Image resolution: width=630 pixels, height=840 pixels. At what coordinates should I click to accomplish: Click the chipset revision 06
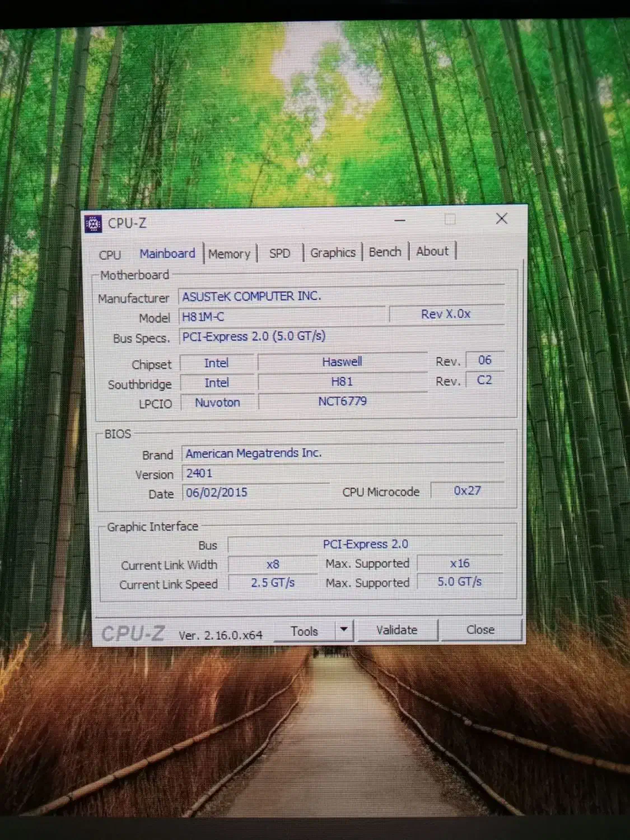tap(485, 360)
